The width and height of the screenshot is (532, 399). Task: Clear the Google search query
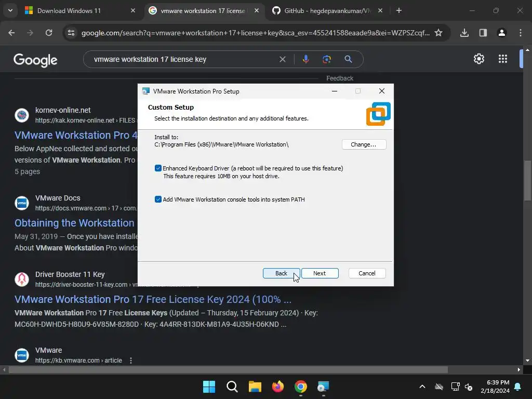282,59
